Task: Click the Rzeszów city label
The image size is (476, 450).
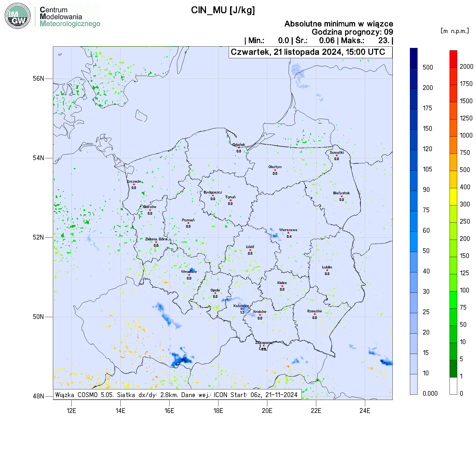Action: coord(315,311)
